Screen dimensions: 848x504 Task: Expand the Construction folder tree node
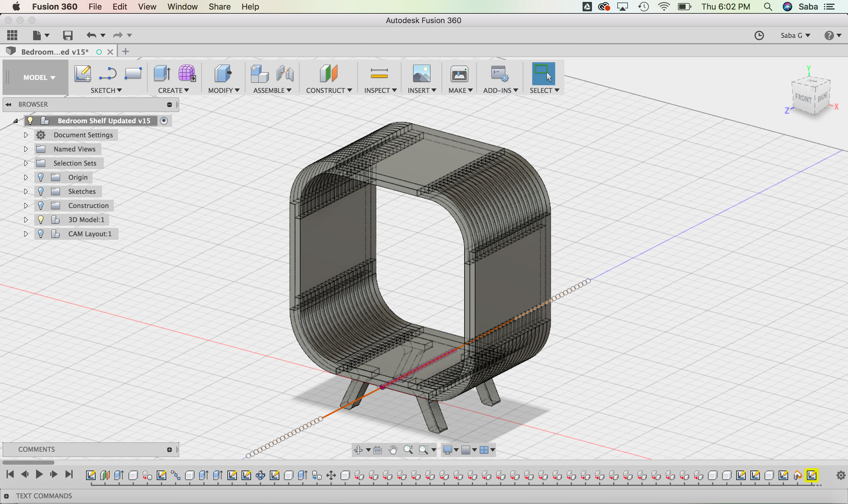(x=26, y=205)
